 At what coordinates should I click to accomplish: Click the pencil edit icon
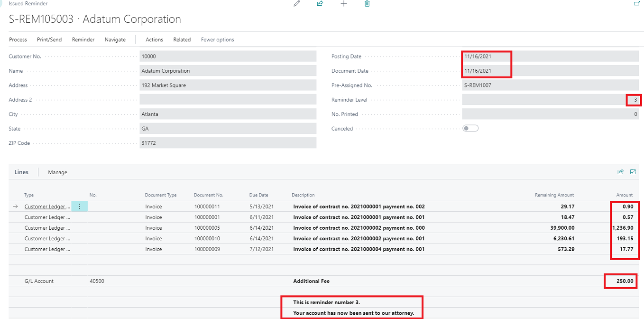click(297, 4)
